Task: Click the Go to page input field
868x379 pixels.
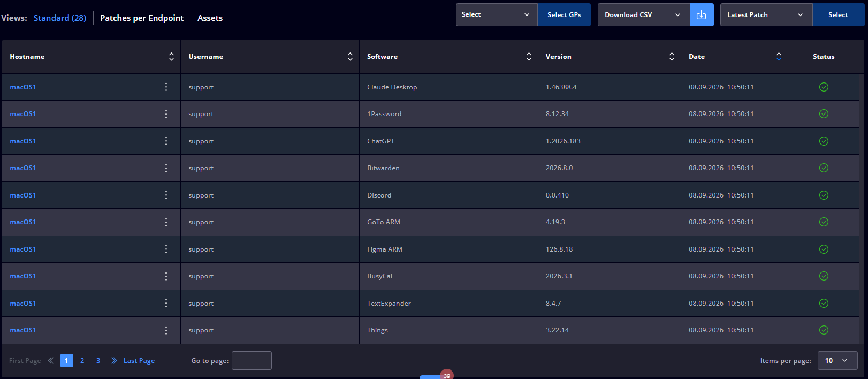Action: 252,361
